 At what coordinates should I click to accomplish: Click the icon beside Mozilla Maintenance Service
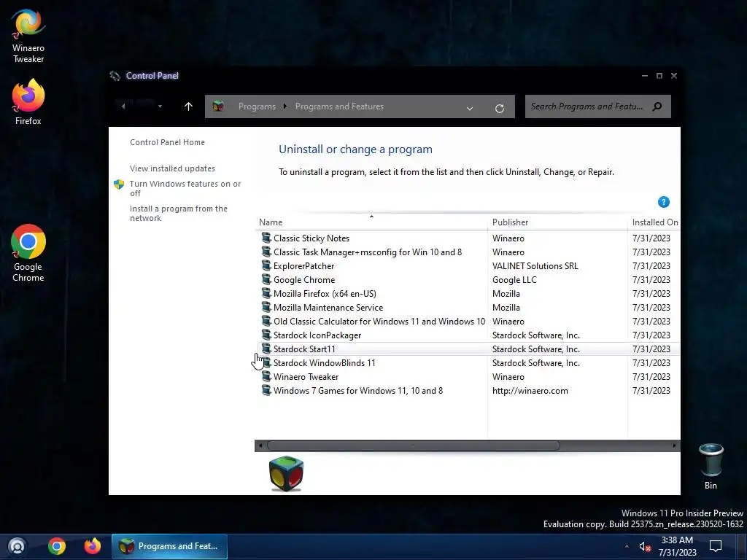[x=266, y=307]
